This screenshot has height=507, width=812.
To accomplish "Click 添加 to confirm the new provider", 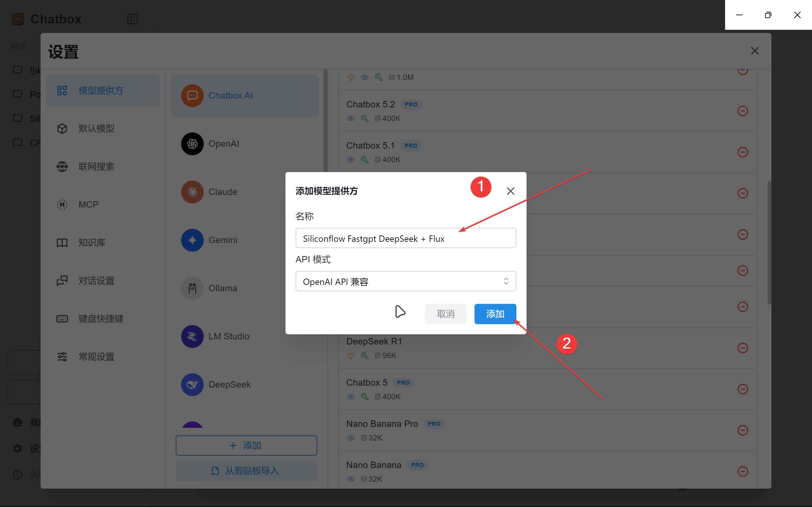I will [495, 314].
